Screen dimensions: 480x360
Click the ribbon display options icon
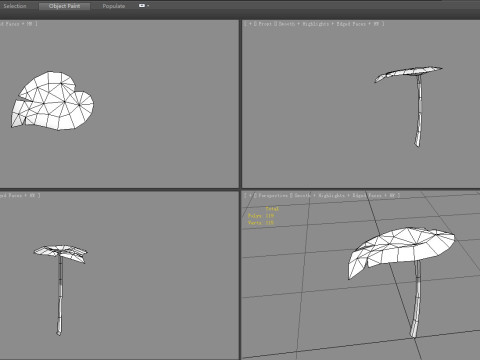tap(142, 6)
